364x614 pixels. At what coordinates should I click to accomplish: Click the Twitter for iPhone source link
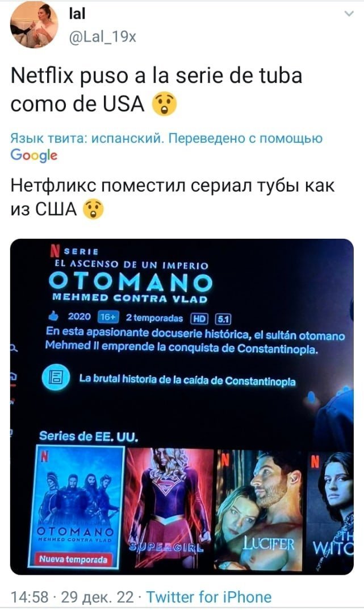(209, 597)
